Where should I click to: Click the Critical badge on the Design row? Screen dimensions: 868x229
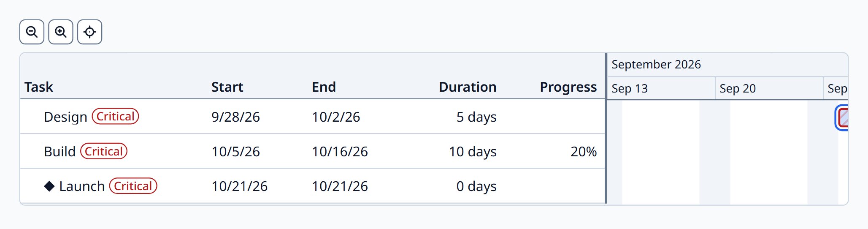pyautogui.click(x=115, y=116)
